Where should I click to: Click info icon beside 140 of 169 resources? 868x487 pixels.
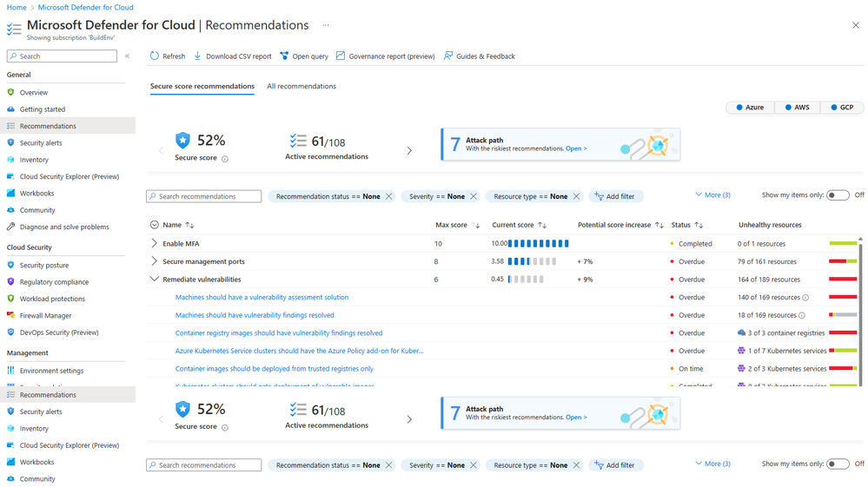click(805, 298)
